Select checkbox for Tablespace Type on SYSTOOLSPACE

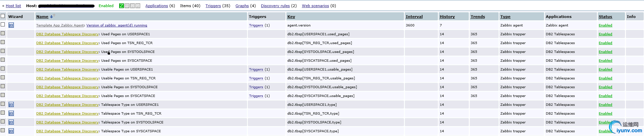coord(3,122)
